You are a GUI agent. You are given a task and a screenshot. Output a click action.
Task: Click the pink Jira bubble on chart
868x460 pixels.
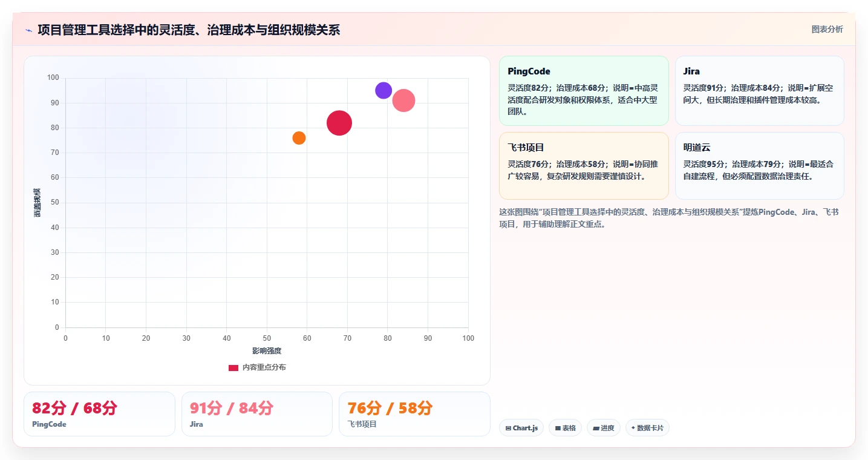tap(403, 100)
